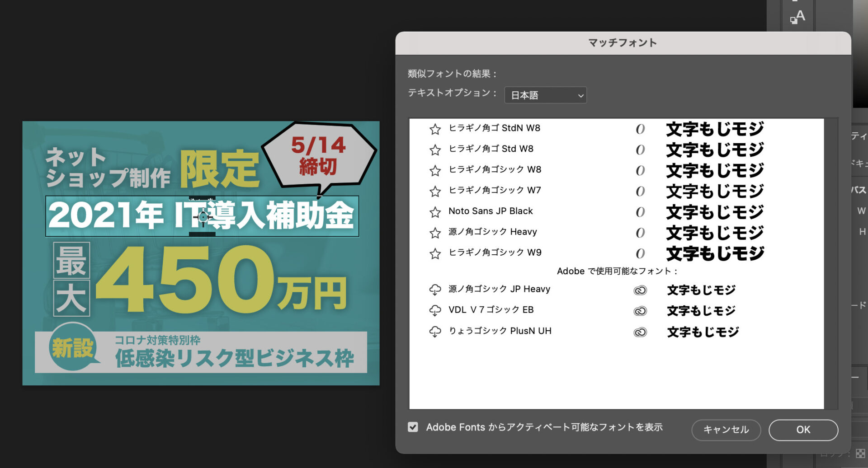This screenshot has width=868, height=468.
Task: Click the 新設 circle badge on canvas
Action: [73, 347]
